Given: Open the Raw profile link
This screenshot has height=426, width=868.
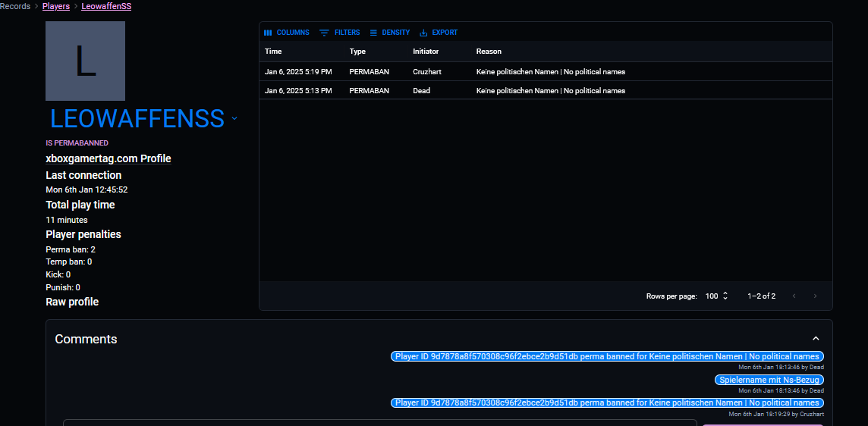Looking at the screenshot, I should (x=72, y=302).
